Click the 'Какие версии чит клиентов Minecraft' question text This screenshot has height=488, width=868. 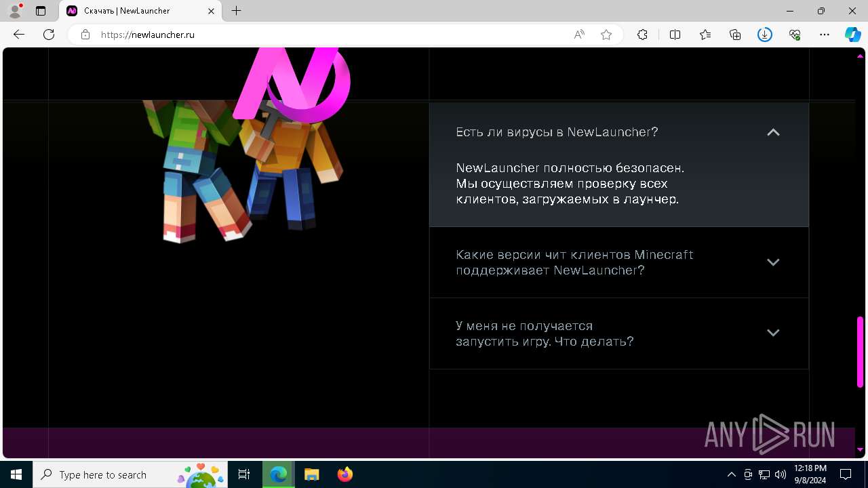pyautogui.click(x=574, y=262)
